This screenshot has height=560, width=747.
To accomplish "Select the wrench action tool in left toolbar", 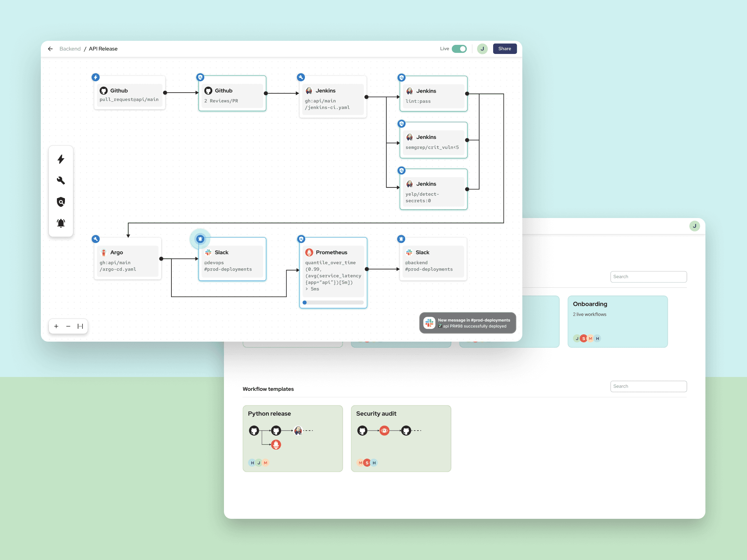I will (61, 180).
